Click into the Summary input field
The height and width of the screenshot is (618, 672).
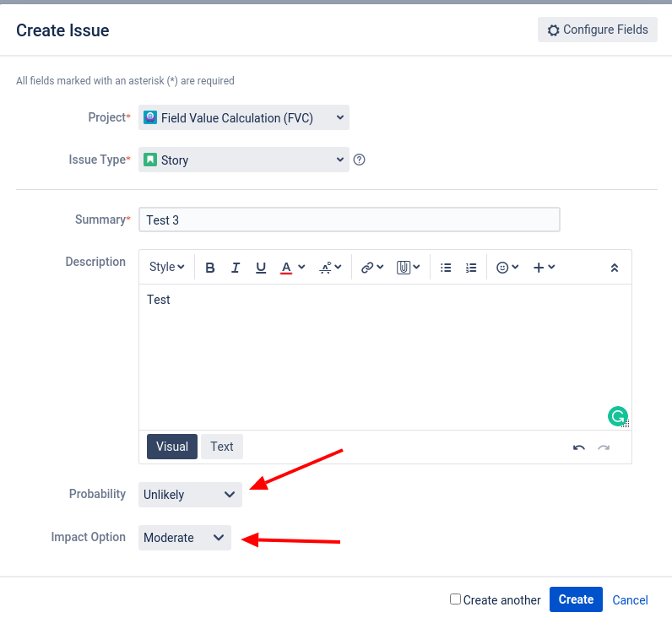tap(349, 220)
